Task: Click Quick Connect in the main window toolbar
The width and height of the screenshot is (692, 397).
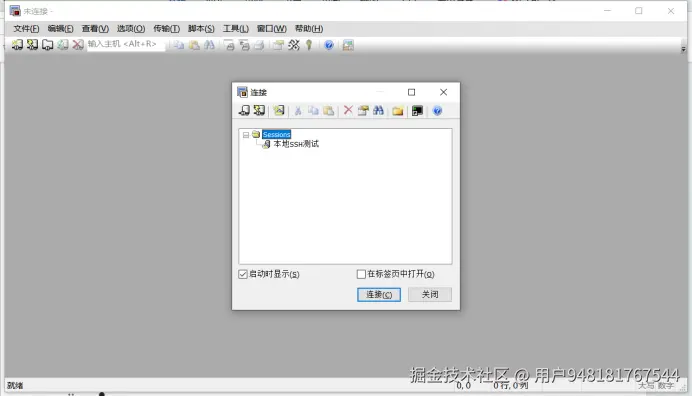Action: pos(32,45)
